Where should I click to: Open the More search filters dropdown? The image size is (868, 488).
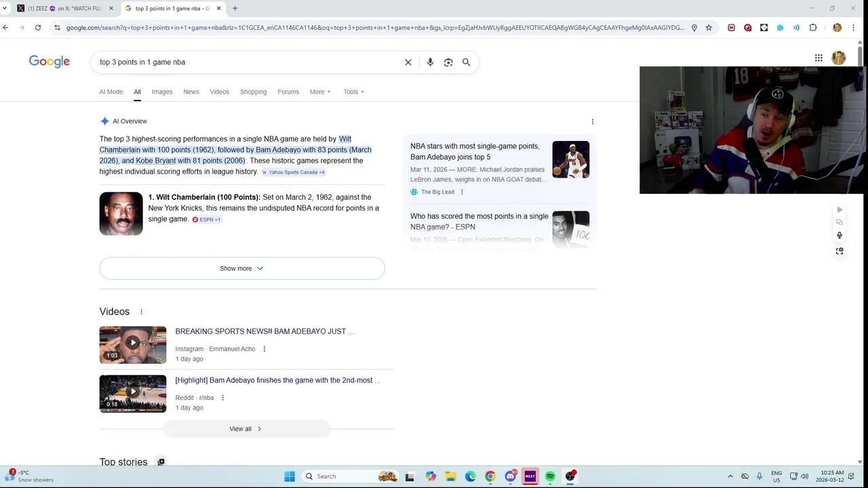click(320, 91)
